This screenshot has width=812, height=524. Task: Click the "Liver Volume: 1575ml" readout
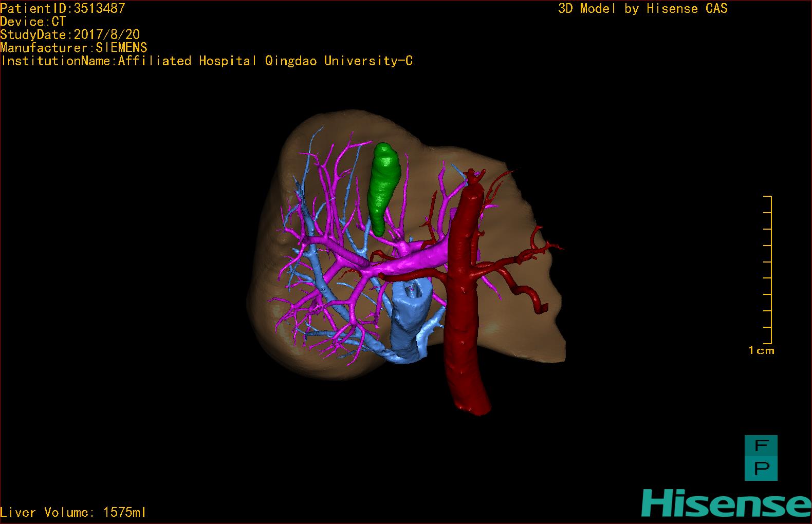tap(73, 512)
